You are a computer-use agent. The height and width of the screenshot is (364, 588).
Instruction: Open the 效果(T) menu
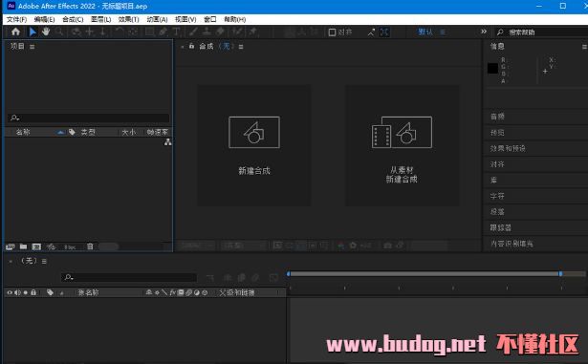point(129,19)
